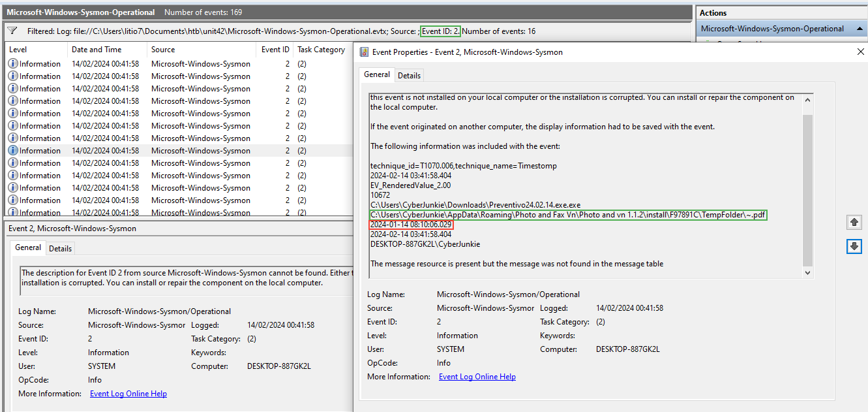Close the Event Properties dialog

(x=860, y=52)
